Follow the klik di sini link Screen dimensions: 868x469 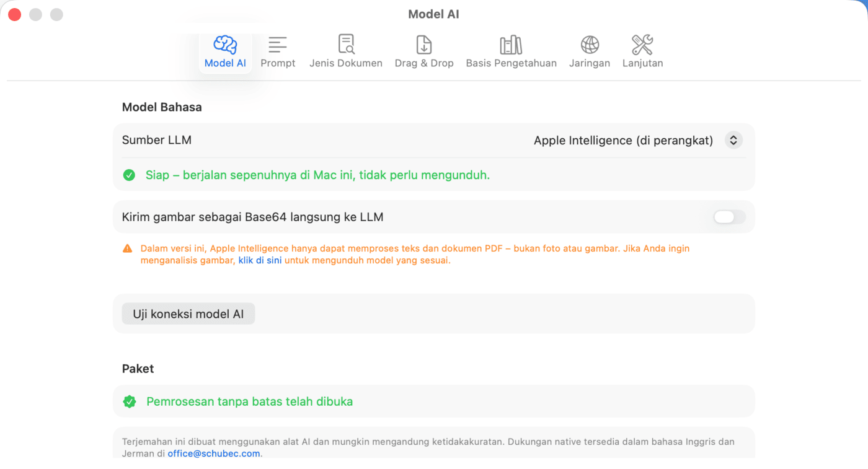pos(260,261)
